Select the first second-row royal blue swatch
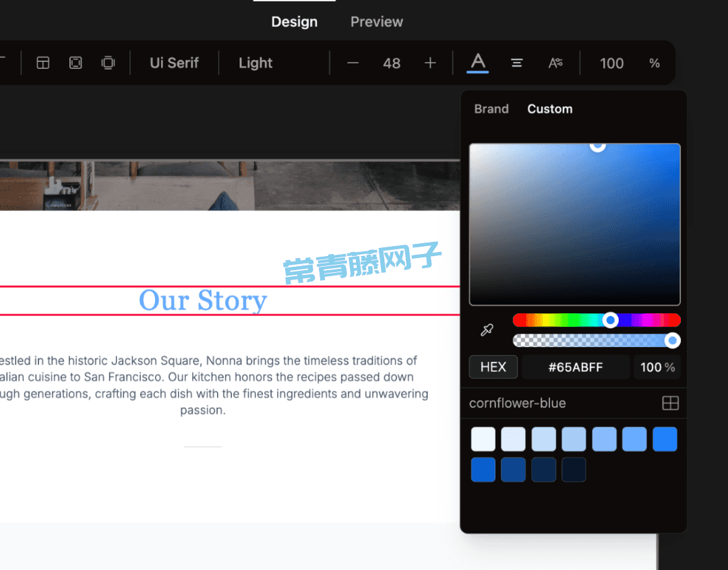The height and width of the screenshot is (570, 728). pyautogui.click(x=483, y=470)
